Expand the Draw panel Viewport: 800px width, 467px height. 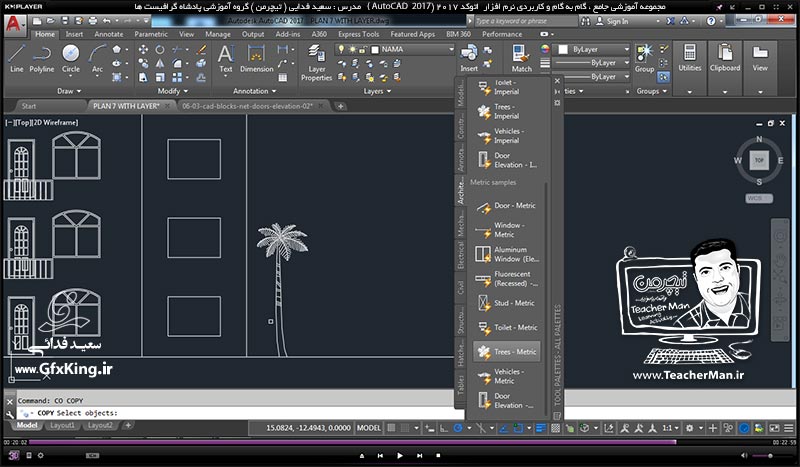[69, 91]
